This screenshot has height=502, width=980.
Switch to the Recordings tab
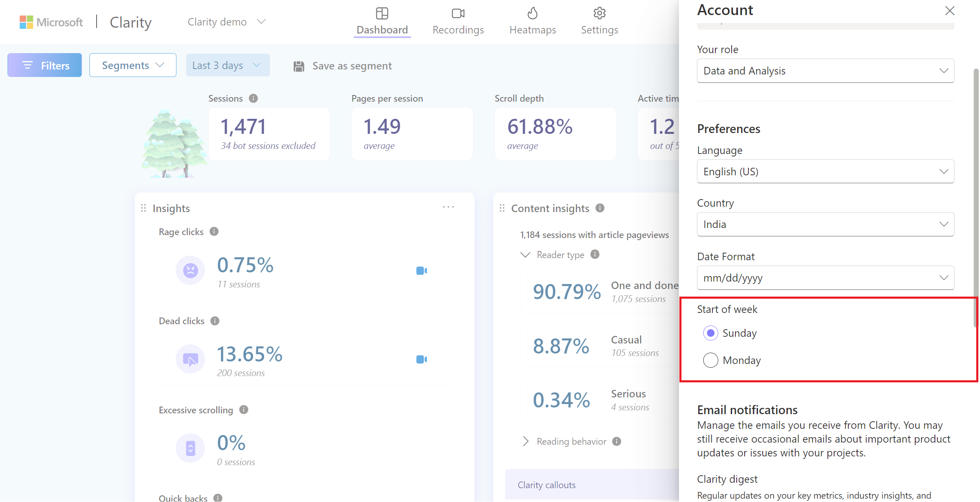(x=458, y=21)
